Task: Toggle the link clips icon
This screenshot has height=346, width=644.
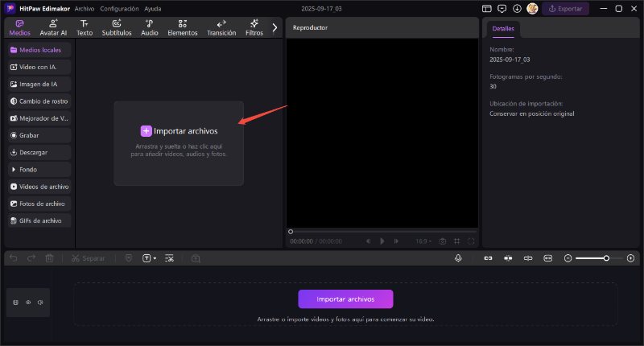Action: (488, 258)
